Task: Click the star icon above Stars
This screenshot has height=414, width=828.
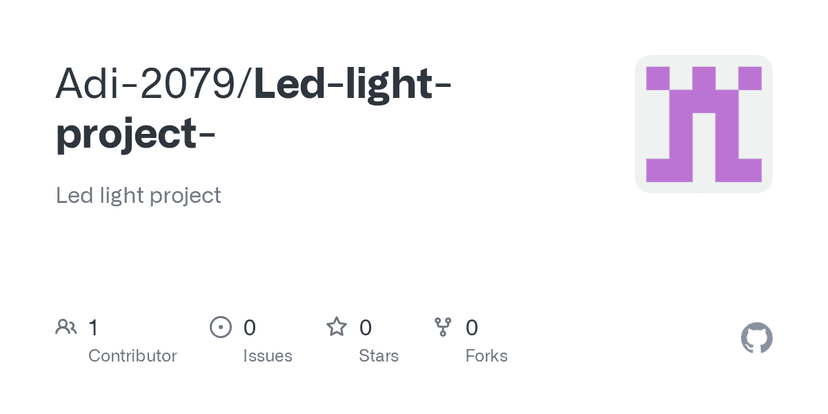Action: click(x=337, y=327)
